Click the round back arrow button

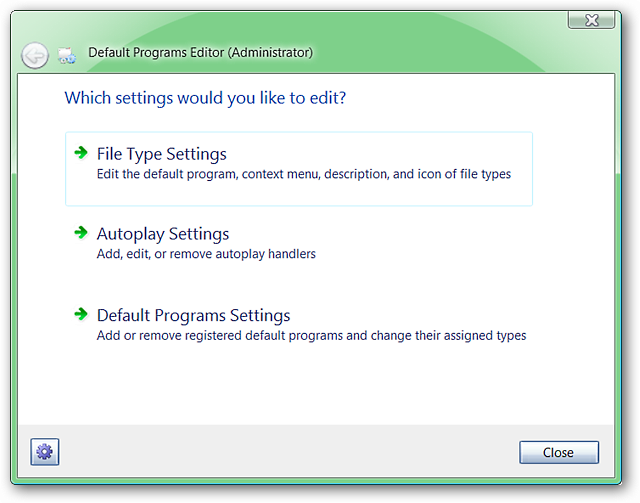point(35,55)
